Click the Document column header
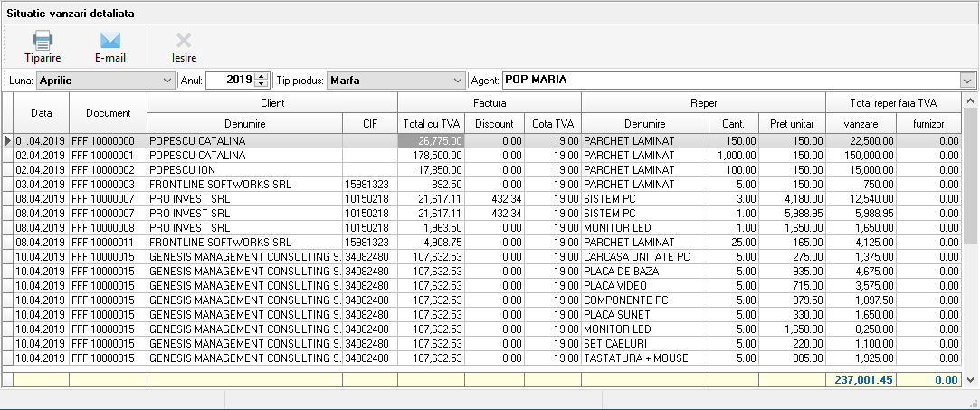Image resolution: width=980 pixels, height=410 pixels. click(108, 113)
